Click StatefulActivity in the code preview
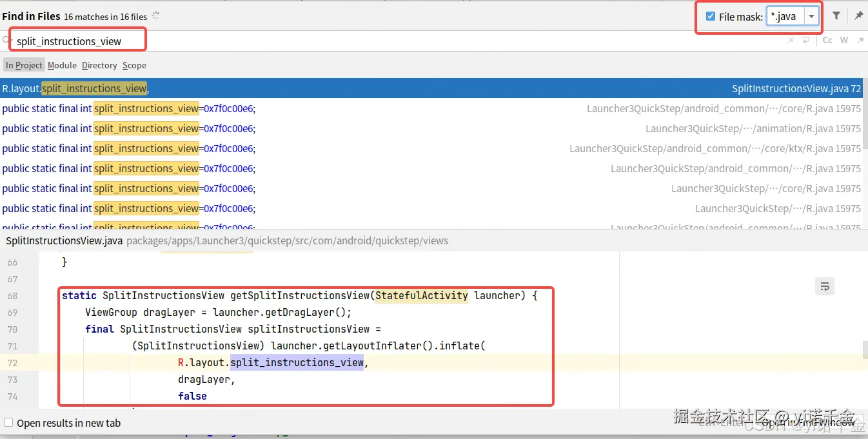 (x=422, y=295)
